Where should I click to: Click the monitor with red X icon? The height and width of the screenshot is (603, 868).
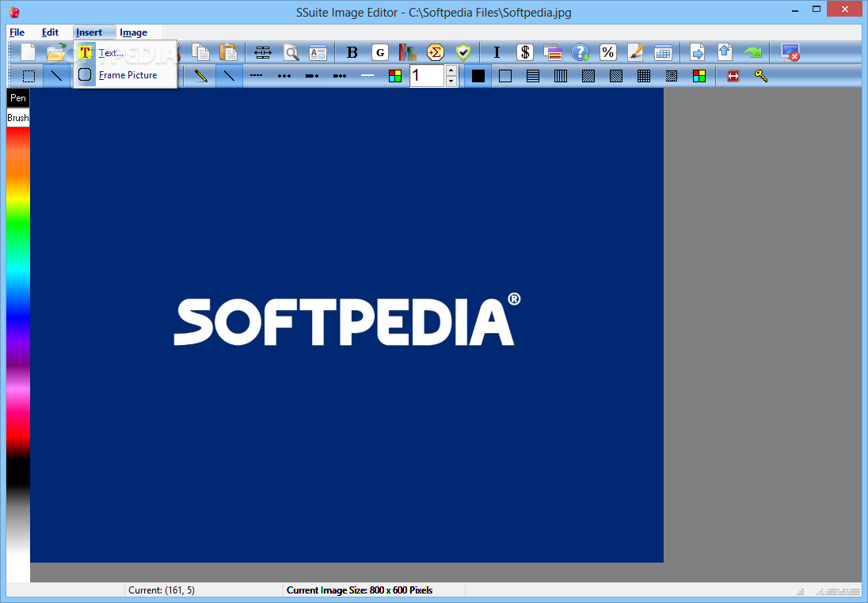click(790, 52)
